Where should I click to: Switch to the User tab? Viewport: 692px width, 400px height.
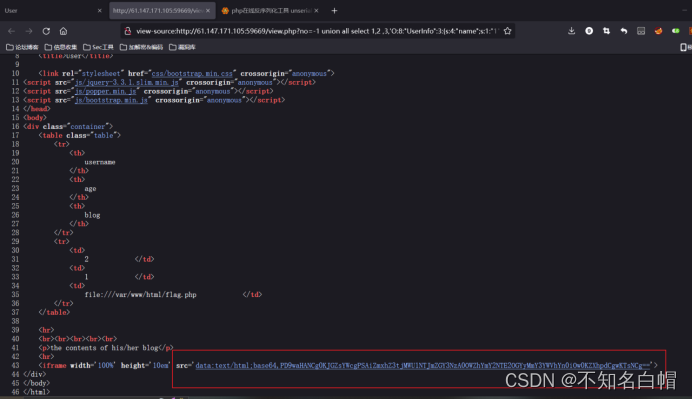coord(53,11)
